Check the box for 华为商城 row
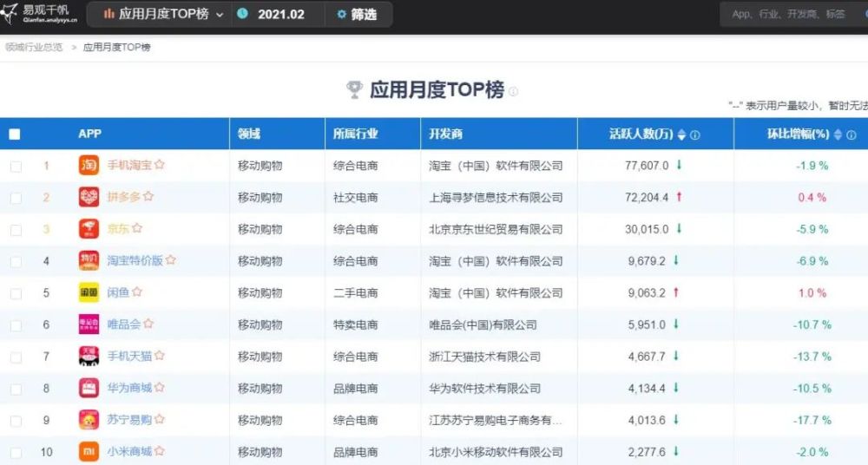Image resolution: width=868 pixels, height=465 pixels. [x=16, y=389]
